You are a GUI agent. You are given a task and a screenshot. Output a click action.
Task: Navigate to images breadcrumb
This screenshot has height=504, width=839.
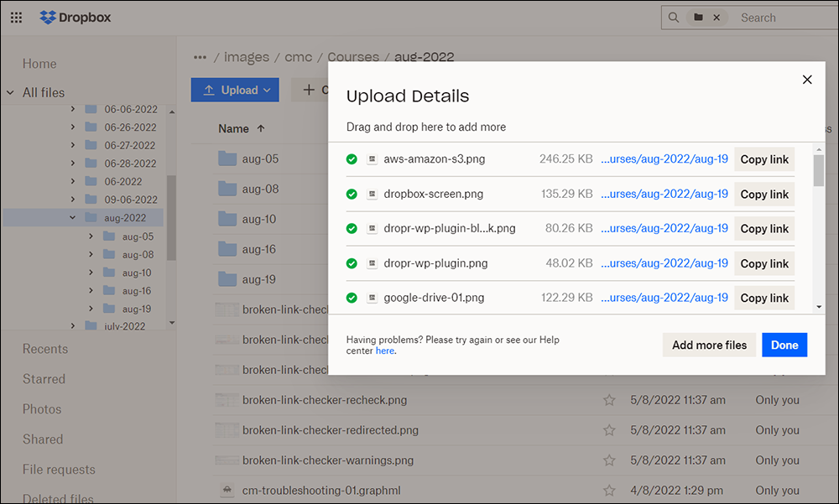click(x=247, y=57)
